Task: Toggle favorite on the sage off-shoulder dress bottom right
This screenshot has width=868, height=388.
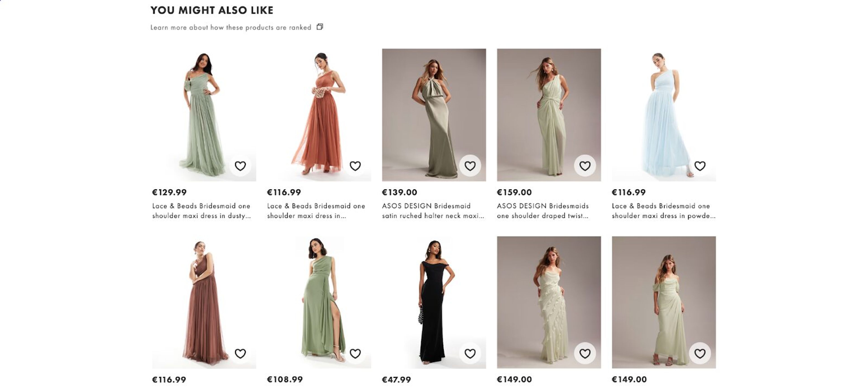Action: coord(700,353)
